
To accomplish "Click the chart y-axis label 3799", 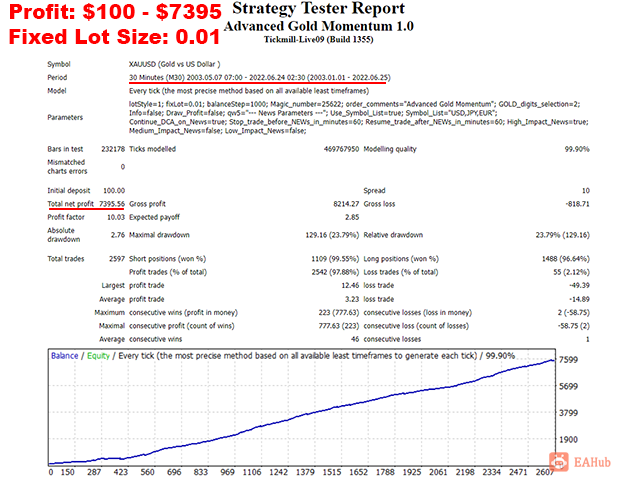I will (x=568, y=413).
